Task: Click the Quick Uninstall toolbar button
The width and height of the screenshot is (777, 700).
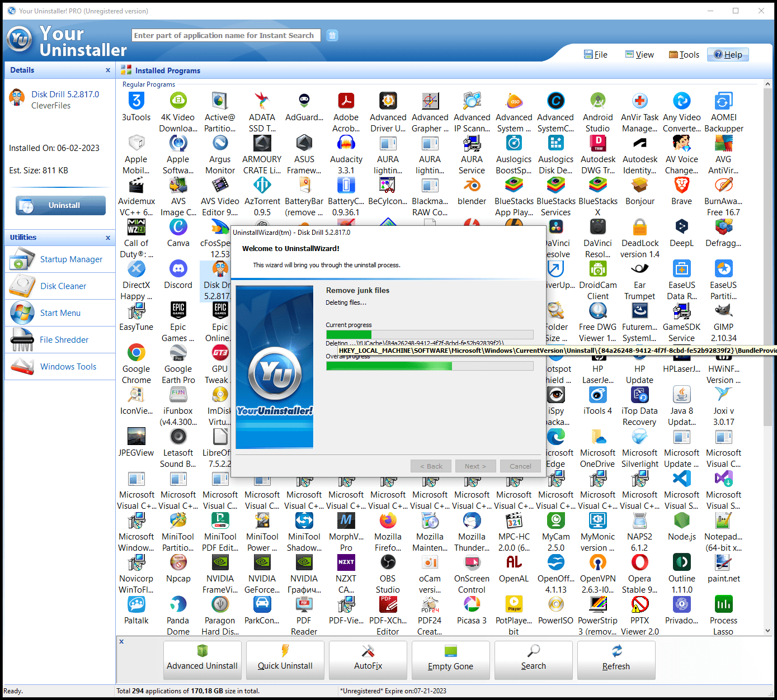Action: coord(285,660)
